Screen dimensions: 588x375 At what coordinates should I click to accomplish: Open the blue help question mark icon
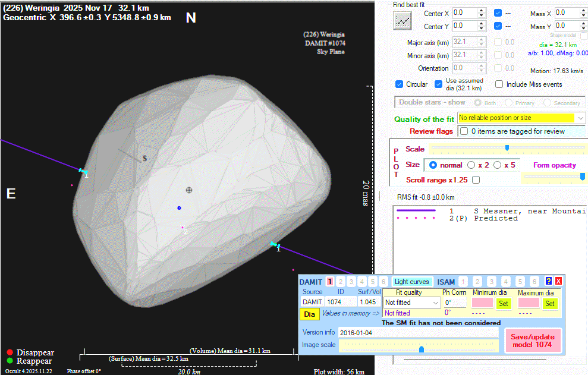pyautogui.click(x=549, y=281)
